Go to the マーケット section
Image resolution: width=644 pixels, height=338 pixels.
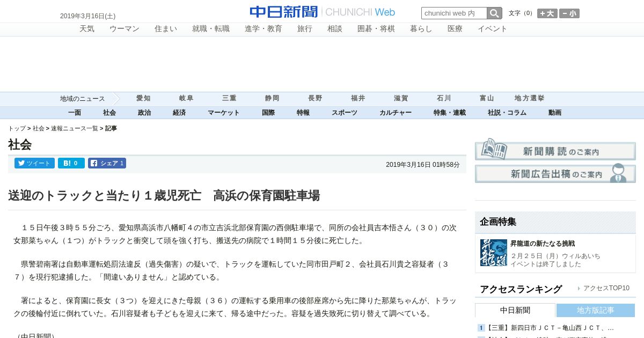[224, 113]
